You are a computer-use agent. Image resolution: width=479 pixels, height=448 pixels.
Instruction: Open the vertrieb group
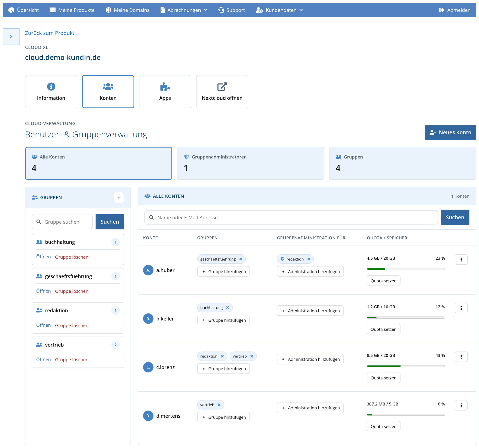pyautogui.click(x=43, y=359)
